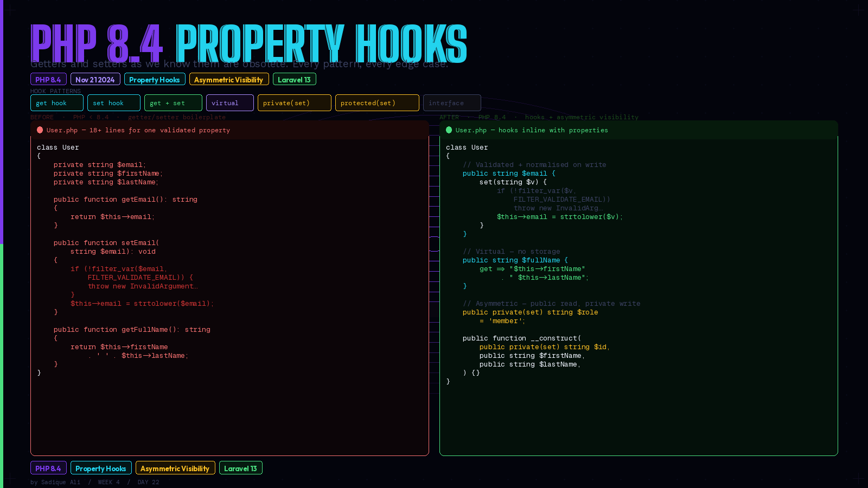Toggle the 'private(set)' pattern chip
868x488 pixels.
coord(294,102)
